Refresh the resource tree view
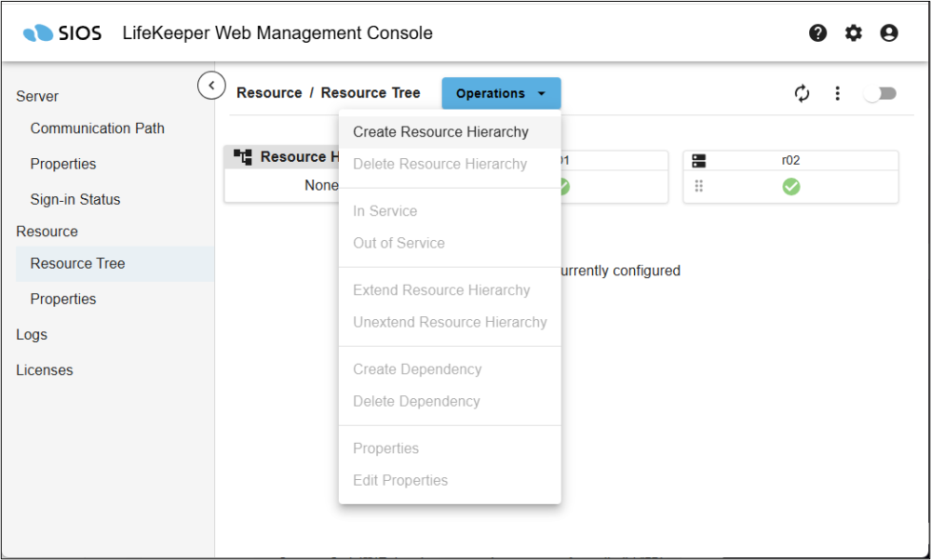The width and height of the screenshot is (931, 560). coord(802,93)
